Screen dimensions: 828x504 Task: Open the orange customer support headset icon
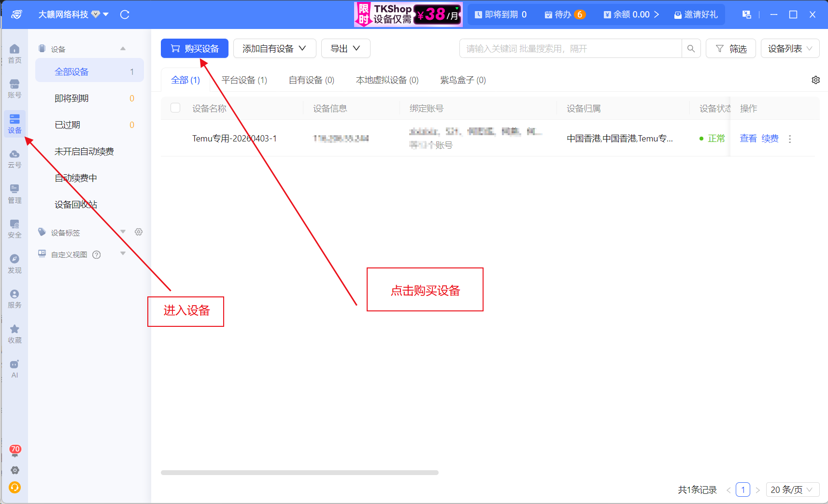coord(15,488)
